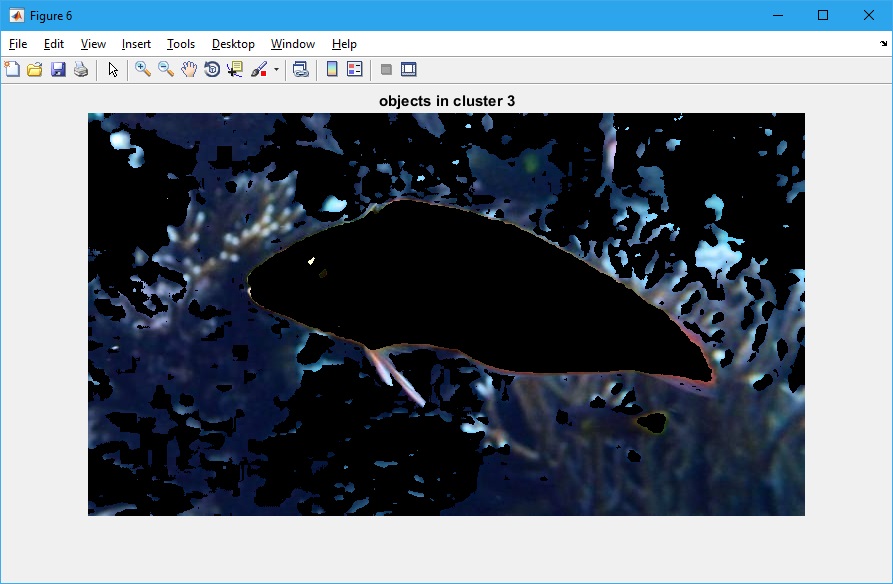Open the Tools menu
Screen dimensions: 893x584
pos(181,44)
